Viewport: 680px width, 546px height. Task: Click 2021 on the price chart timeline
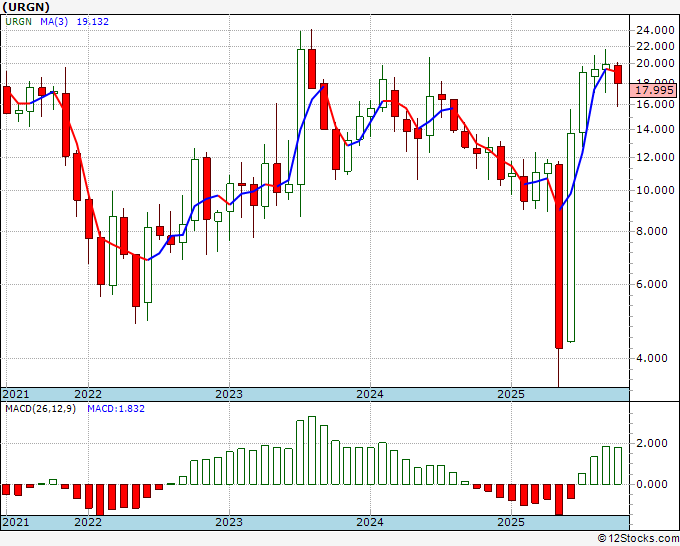16,394
